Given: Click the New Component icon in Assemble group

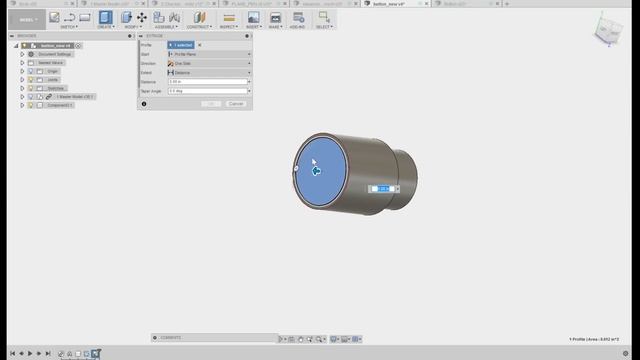Looking at the screenshot, I should pos(159,17).
